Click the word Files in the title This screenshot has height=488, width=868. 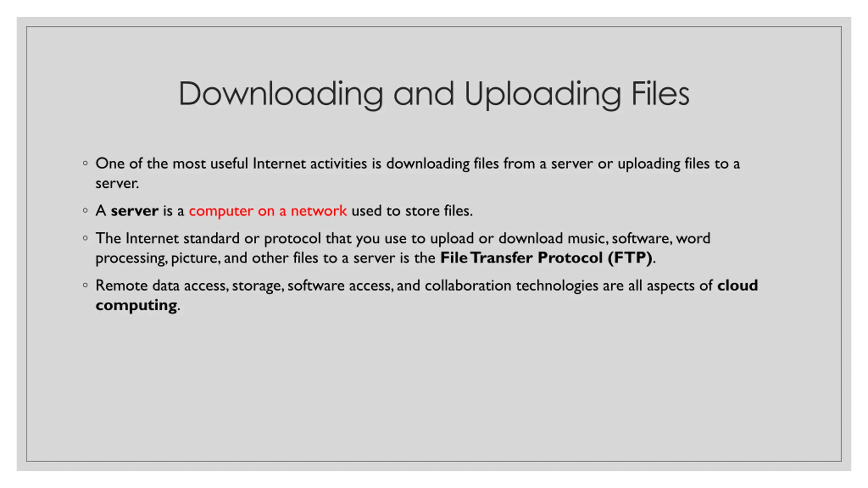(660, 94)
